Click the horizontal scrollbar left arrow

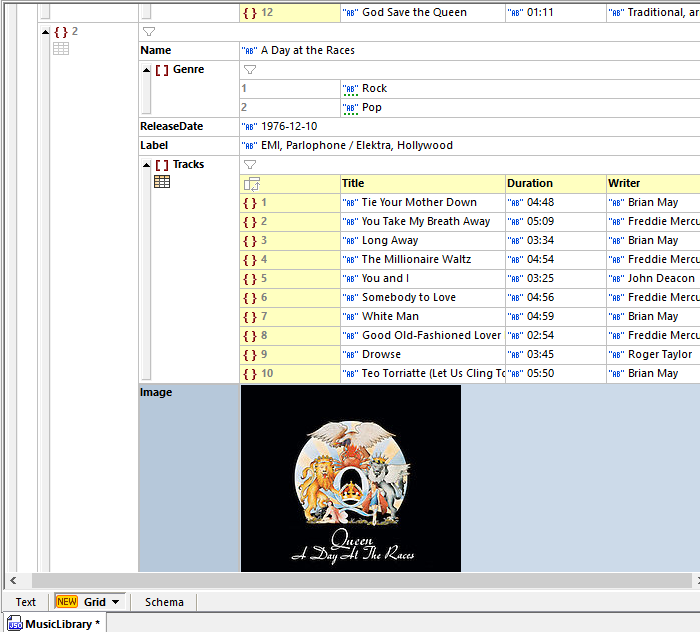pyautogui.click(x=14, y=581)
